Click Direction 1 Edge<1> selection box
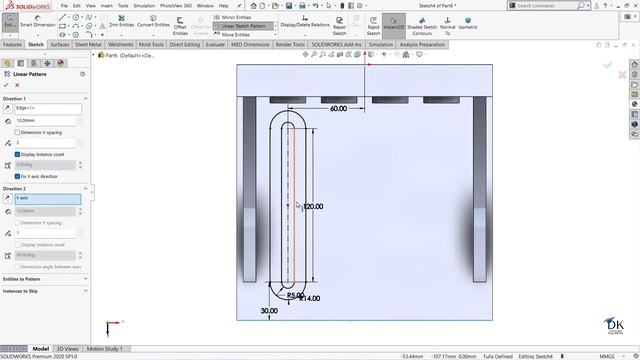 click(x=48, y=109)
